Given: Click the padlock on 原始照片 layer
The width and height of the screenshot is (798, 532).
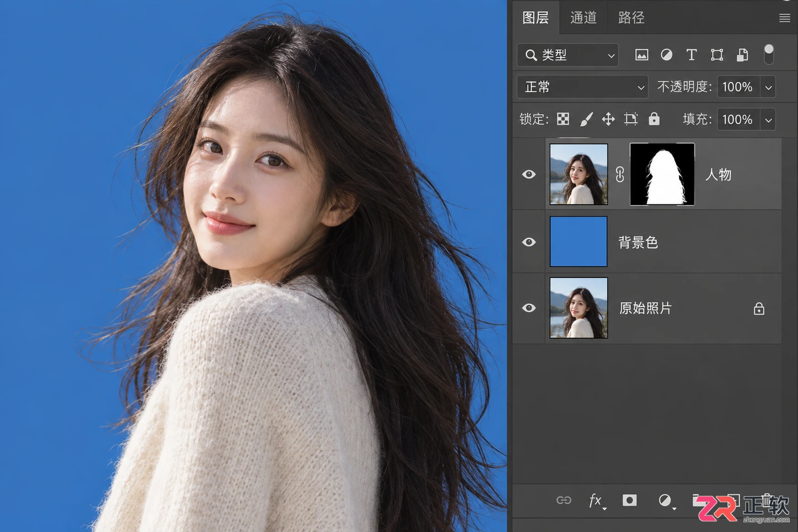Looking at the screenshot, I should [759, 309].
